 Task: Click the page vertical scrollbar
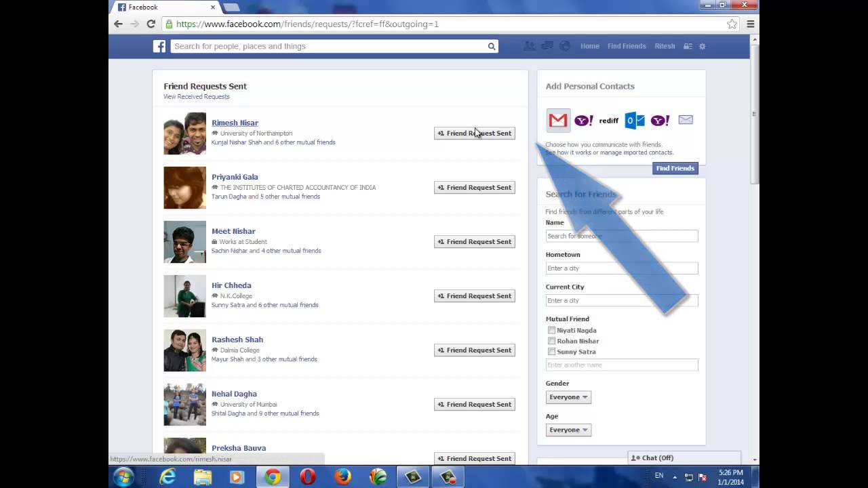755,114
